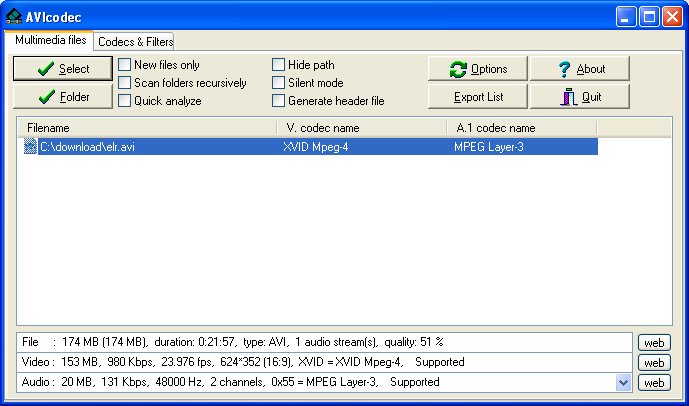Maximize the AVIcodec window
Image resolution: width=689 pixels, height=406 pixels.
click(x=649, y=17)
